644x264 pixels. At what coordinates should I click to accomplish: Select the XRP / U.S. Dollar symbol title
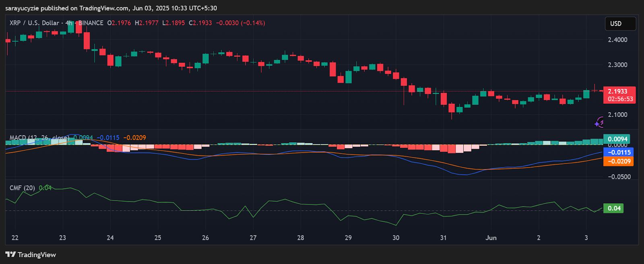[34, 23]
